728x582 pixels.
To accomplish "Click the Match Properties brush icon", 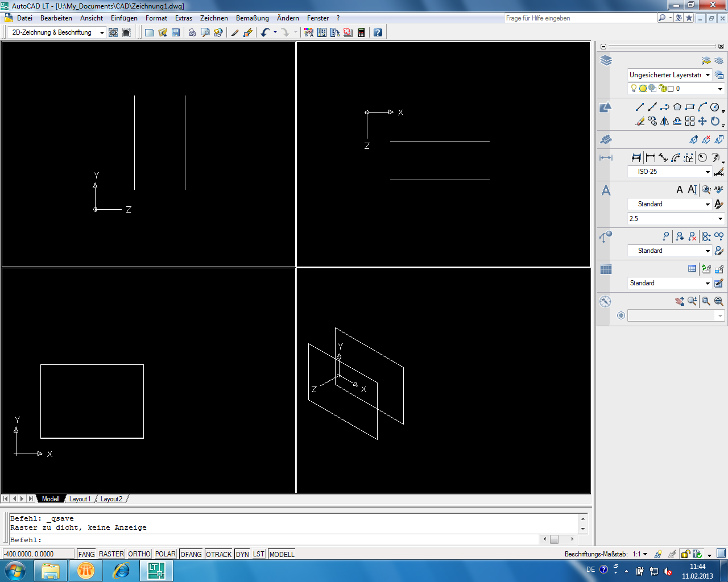I will tap(235, 32).
